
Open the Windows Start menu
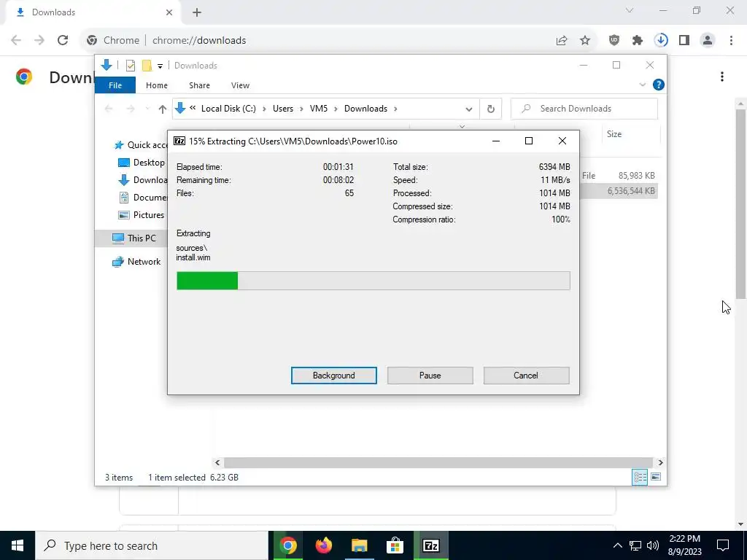click(x=18, y=545)
